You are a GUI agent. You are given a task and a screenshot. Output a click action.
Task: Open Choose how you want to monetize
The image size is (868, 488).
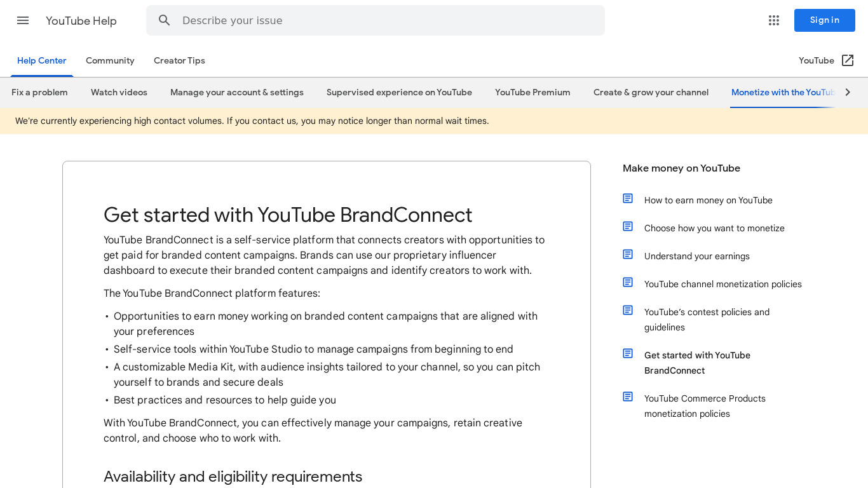[x=714, y=228]
